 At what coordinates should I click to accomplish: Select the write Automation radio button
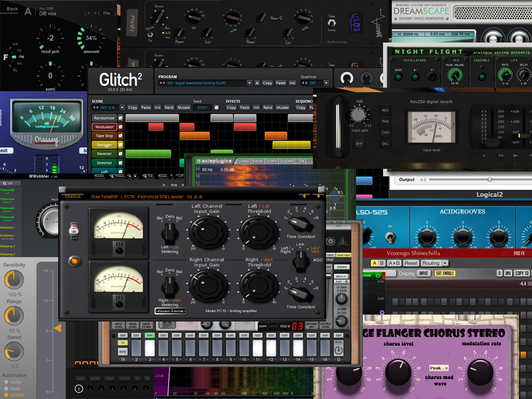(6, 382)
